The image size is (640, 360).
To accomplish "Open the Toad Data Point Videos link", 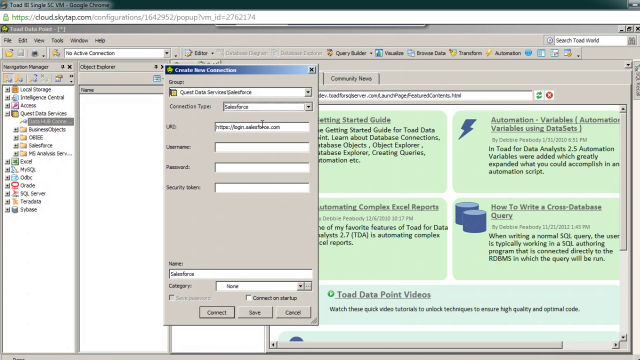I will [384, 294].
